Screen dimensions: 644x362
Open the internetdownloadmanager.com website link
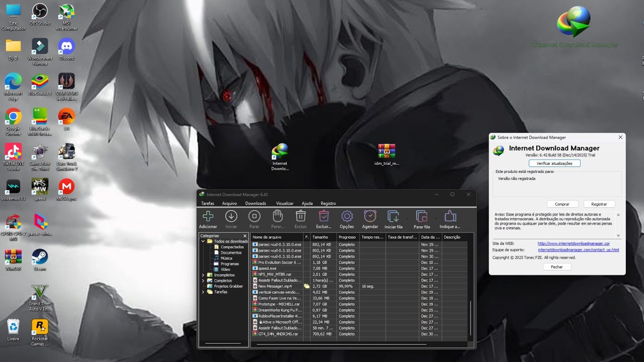click(574, 243)
